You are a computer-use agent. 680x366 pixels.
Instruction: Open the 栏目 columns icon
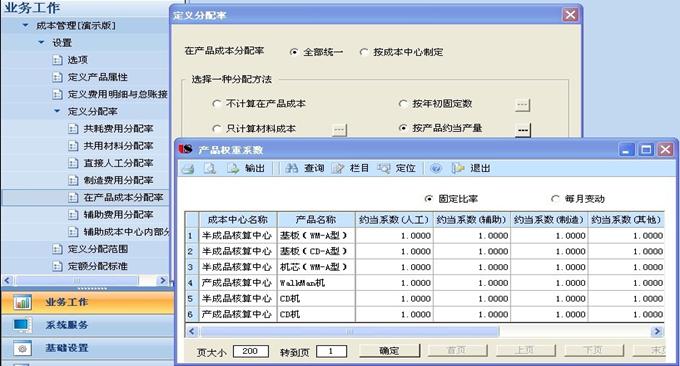[338, 169]
